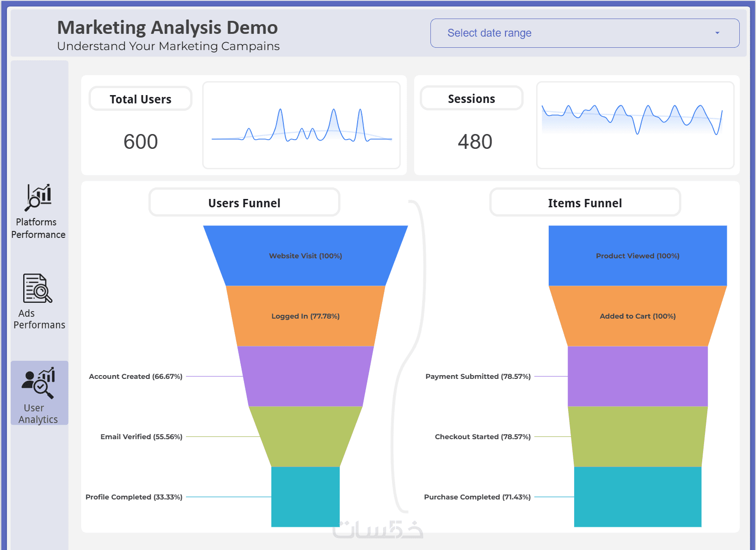Click the Ads Performans document icon
The height and width of the screenshot is (550, 756).
pyautogui.click(x=38, y=288)
